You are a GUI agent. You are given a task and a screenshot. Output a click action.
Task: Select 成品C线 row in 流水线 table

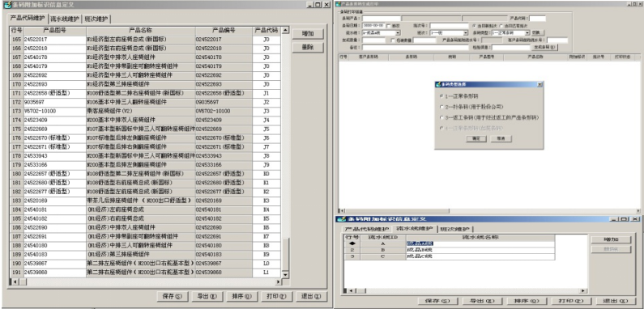click(x=450, y=256)
